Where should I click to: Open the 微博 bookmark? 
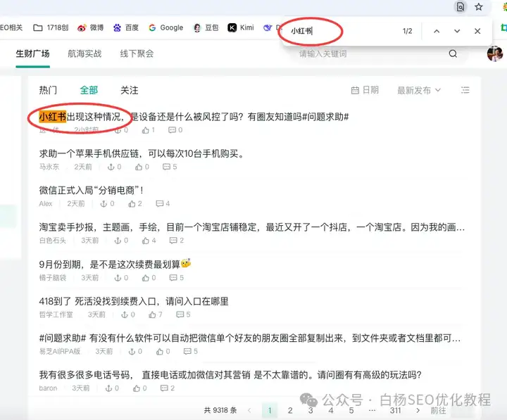[91, 27]
